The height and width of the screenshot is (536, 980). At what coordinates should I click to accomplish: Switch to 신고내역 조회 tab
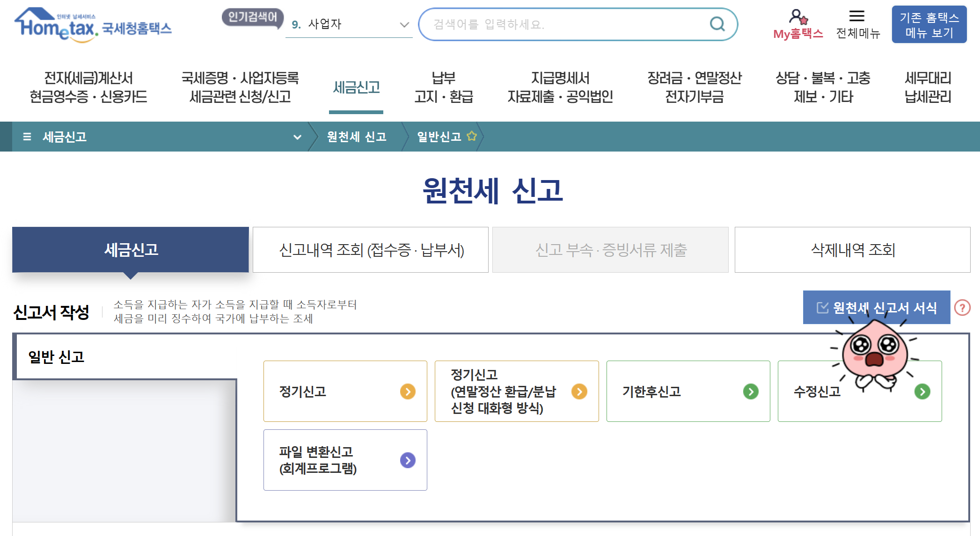[x=371, y=250]
